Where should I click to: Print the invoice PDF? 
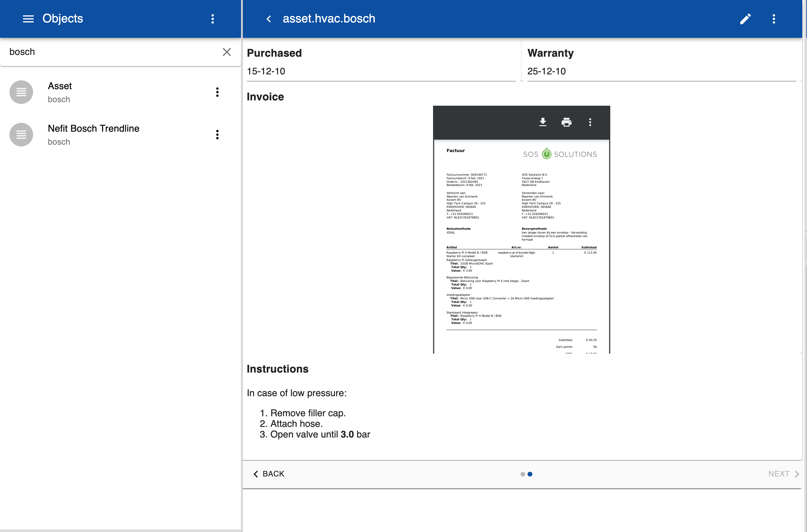tap(566, 122)
